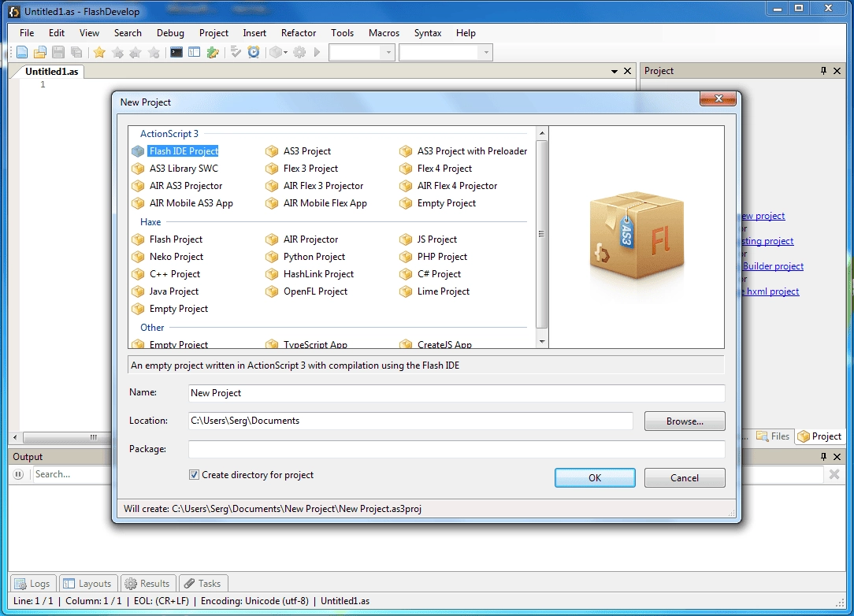The image size is (854, 616).
Task: Click Cancel in New Project dialog
Action: (x=685, y=477)
